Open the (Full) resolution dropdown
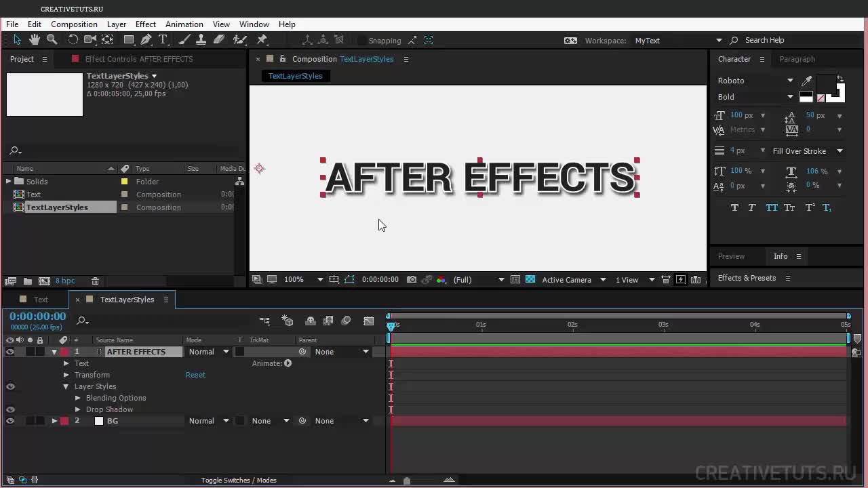The height and width of the screenshot is (488, 868). pos(479,279)
